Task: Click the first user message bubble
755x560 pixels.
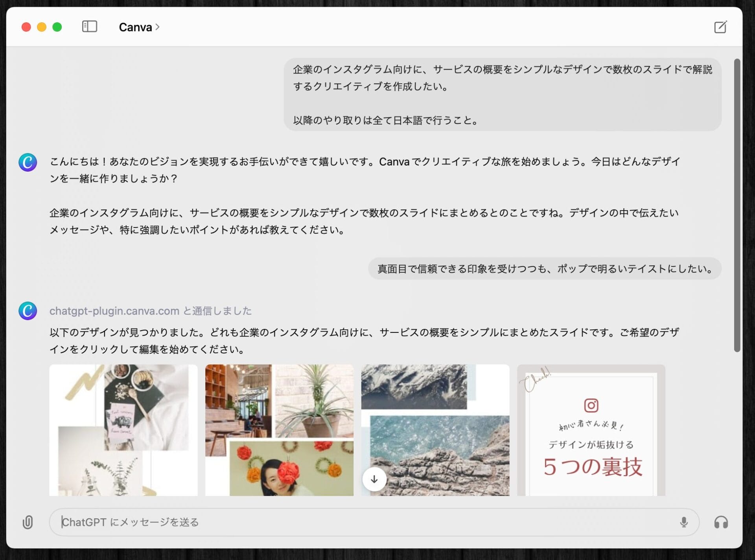Action: 502,95
